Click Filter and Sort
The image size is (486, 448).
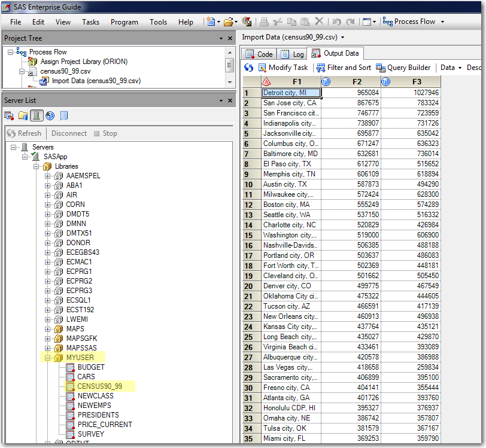[344, 68]
